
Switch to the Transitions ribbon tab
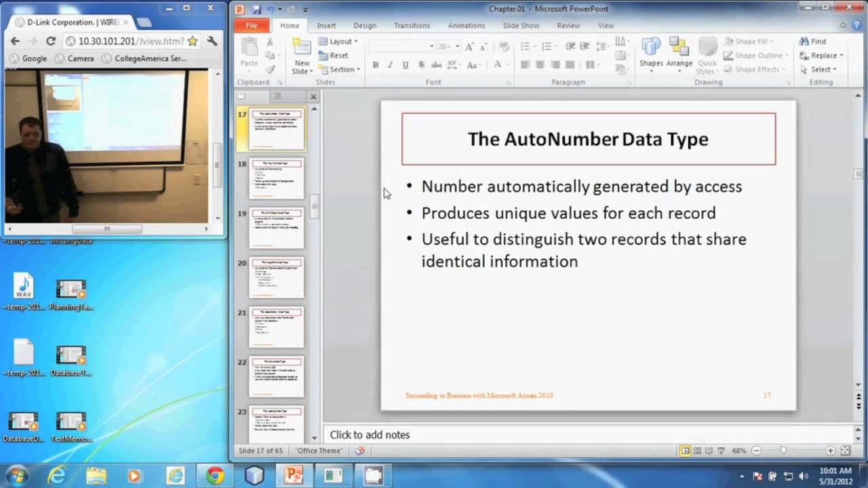point(412,26)
